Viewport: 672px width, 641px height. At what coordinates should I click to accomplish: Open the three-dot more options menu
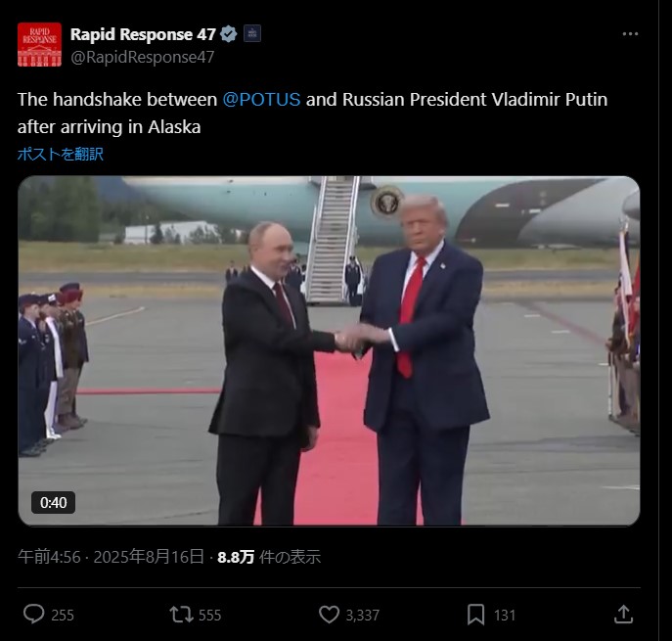click(630, 34)
